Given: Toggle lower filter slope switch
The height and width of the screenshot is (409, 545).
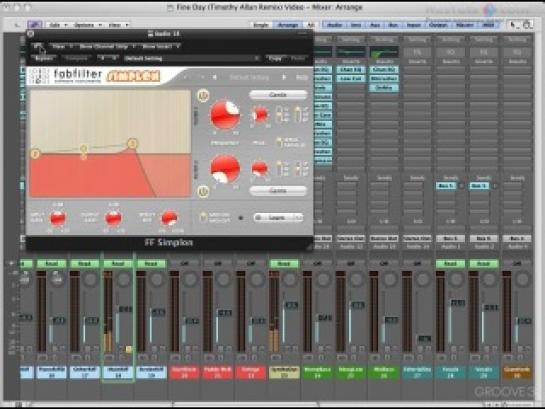Looking at the screenshot, I should coord(279,169).
